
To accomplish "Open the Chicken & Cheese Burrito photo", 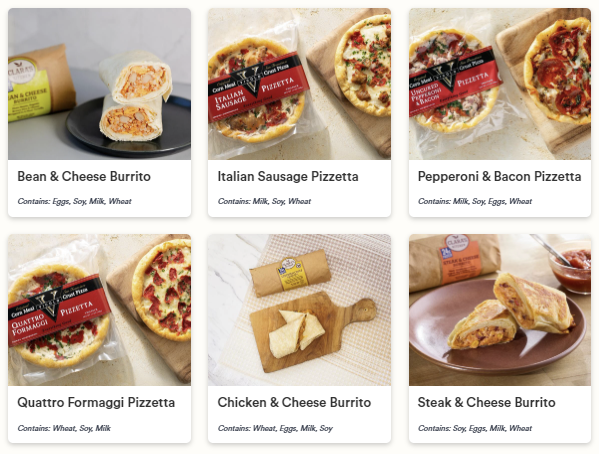I will point(299,310).
